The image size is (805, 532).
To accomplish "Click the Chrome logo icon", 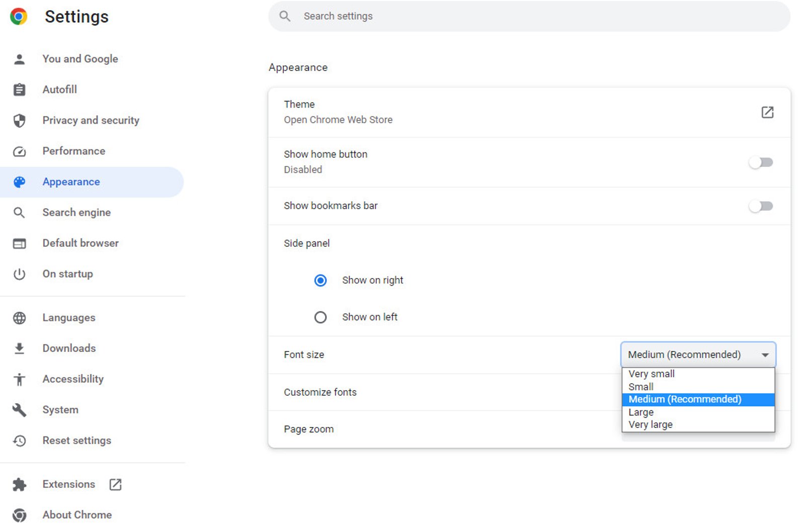I will (x=19, y=17).
